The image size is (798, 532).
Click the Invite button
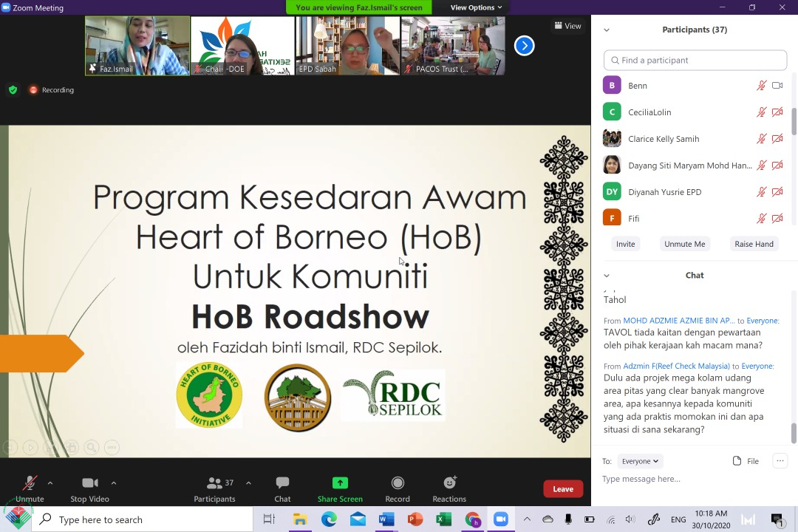pos(626,244)
